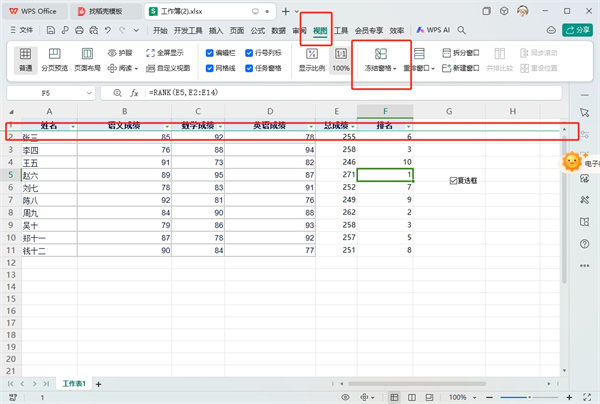
Task: Click the Print icon in quick access bar
Action: click(x=79, y=30)
